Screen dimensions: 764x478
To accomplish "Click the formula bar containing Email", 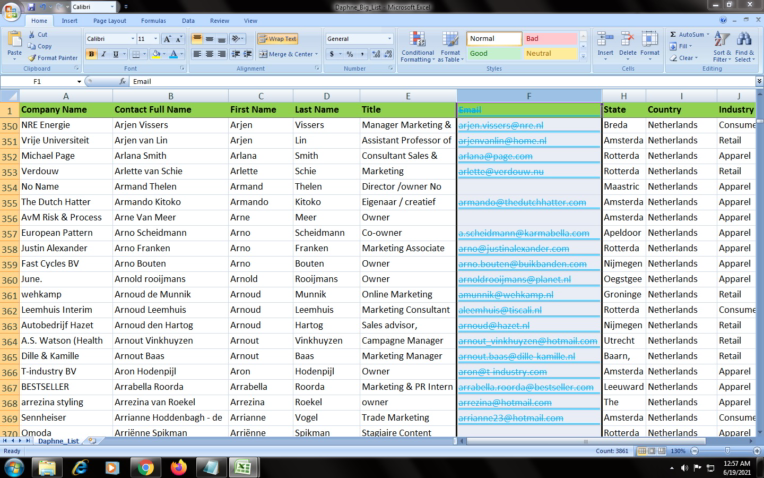I will pos(442,81).
